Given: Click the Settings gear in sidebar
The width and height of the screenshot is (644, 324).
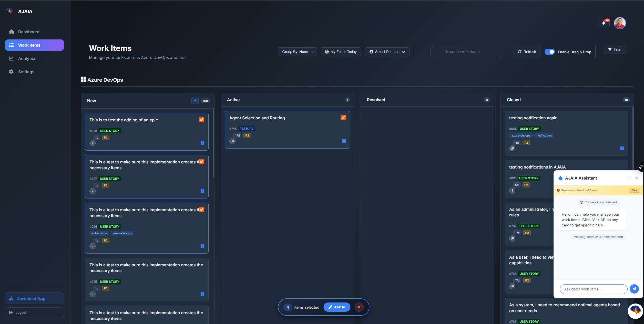Looking at the screenshot, I should coord(11,72).
